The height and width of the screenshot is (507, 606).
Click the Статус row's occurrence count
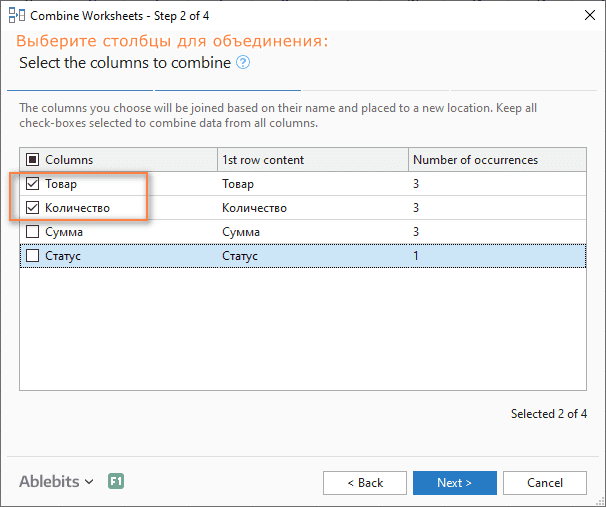tap(416, 256)
